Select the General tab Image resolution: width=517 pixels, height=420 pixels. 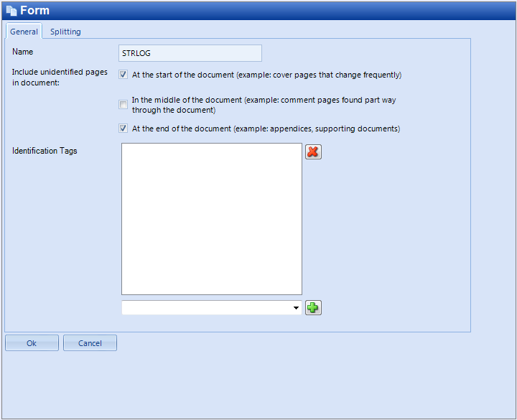[24, 32]
